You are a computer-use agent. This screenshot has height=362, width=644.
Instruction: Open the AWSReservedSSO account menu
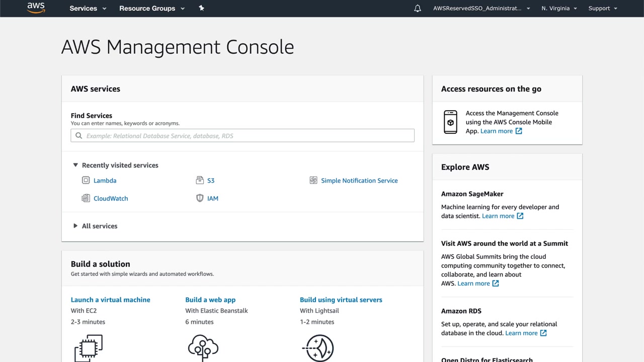point(481,9)
